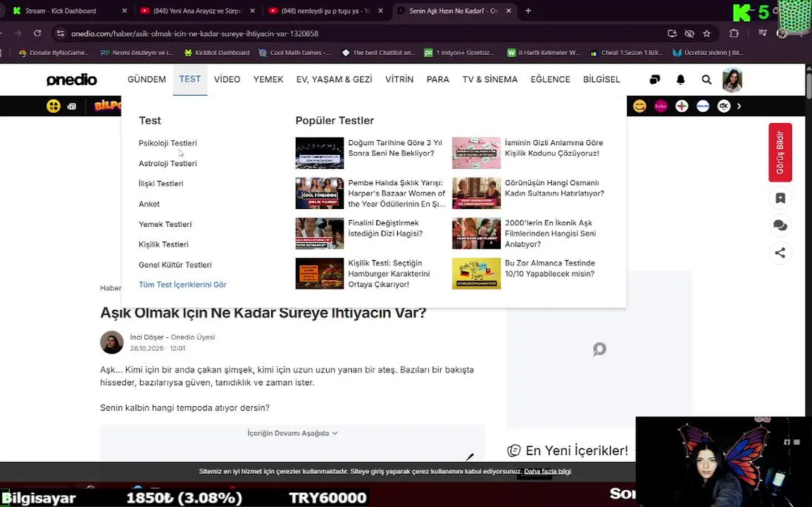Select Kişilik Testleri
The image size is (812, 507).
pos(163,244)
